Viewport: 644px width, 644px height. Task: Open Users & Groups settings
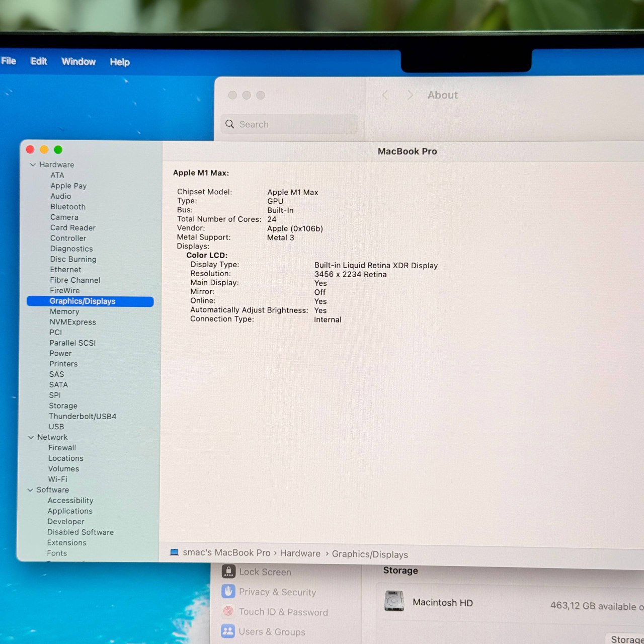pos(272,632)
